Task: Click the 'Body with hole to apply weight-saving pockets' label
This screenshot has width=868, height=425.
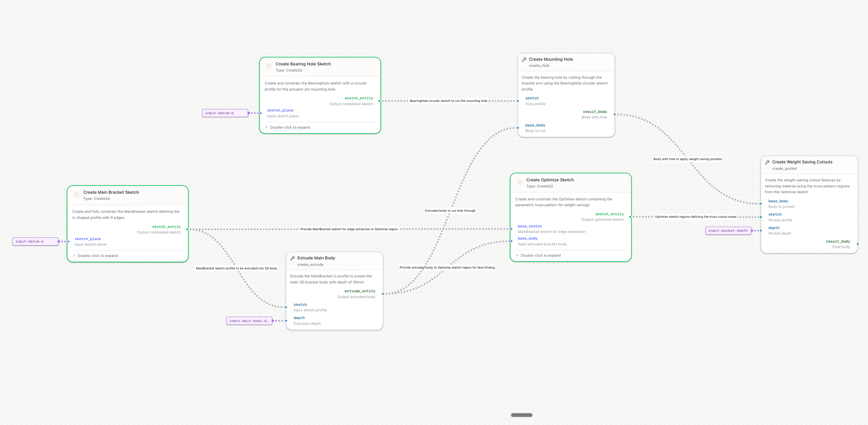Action: [687, 159]
